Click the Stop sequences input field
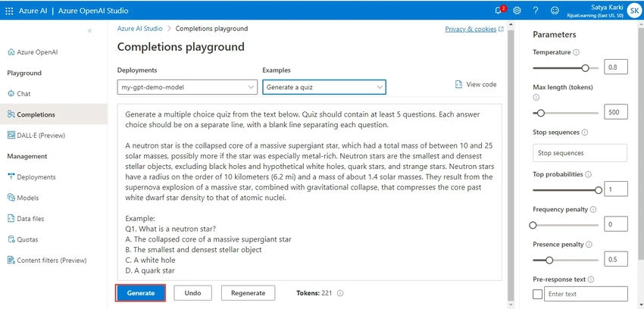Viewport: 644px width, 309px height. tap(580, 153)
